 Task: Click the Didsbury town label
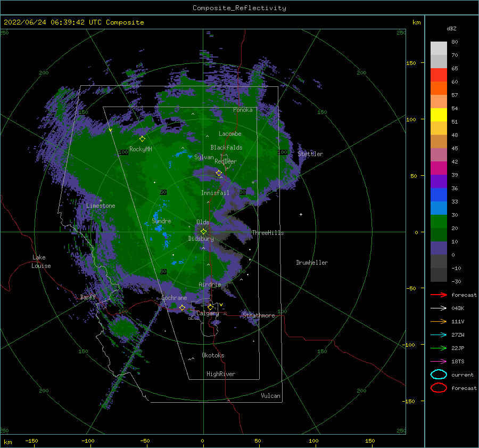point(201,239)
